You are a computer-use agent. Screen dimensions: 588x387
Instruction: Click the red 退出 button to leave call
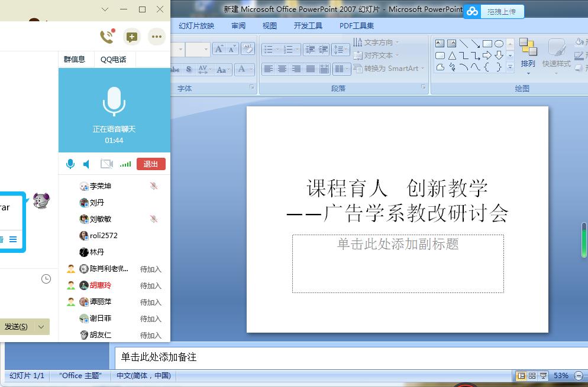[x=151, y=164]
